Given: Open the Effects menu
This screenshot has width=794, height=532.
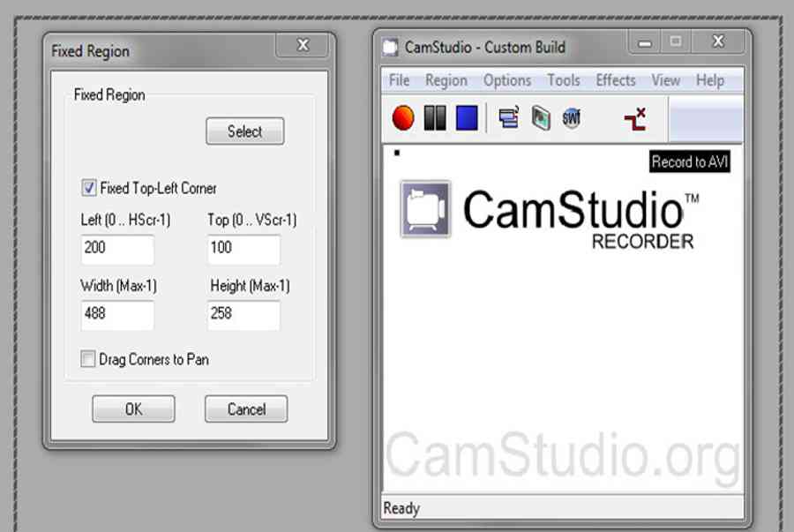Looking at the screenshot, I should point(615,80).
